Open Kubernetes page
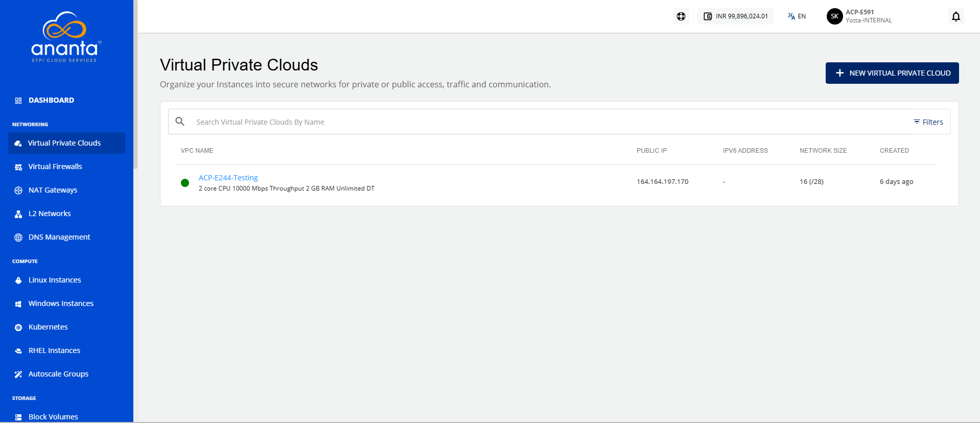Screen dimensions: 980x423 (48, 327)
